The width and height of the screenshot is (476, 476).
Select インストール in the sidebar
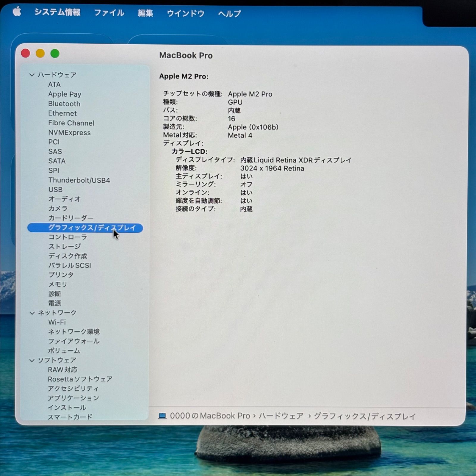coord(67,408)
